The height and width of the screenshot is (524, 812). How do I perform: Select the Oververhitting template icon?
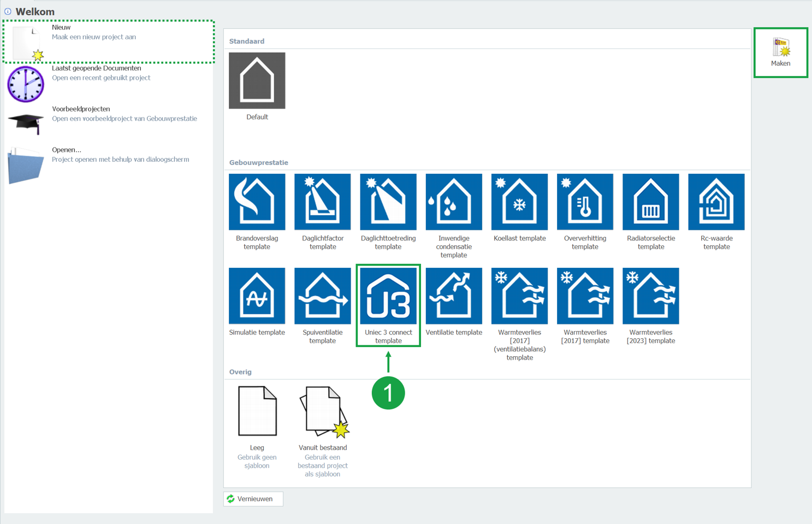coord(585,202)
